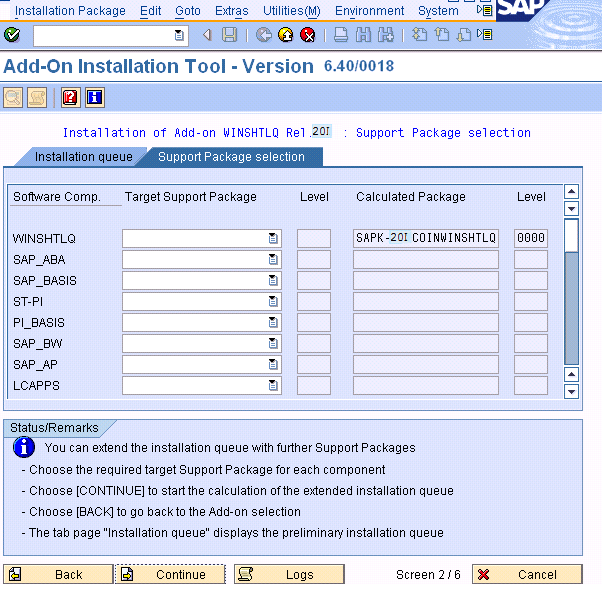Click the red Cancel X toolbar icon
602x594 pixels.
coord(308,35)
